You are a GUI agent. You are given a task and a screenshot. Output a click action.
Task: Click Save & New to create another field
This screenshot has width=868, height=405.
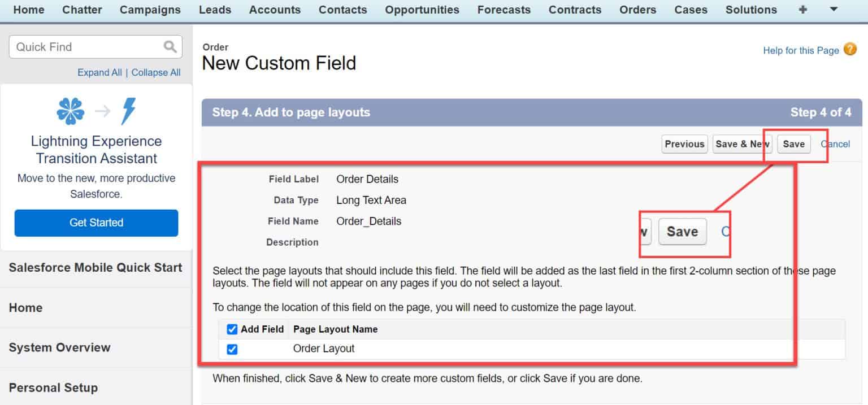point(742,144)
